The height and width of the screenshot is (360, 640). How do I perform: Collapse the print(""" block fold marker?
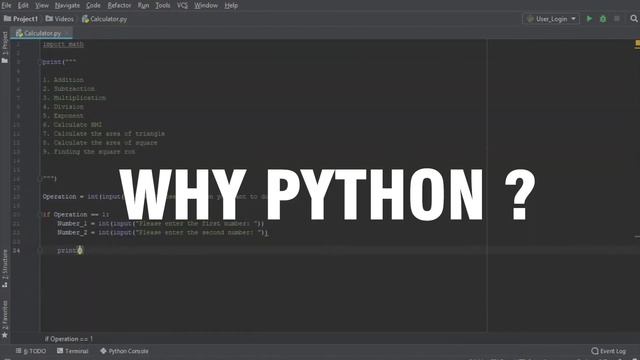tap(40, 62)
